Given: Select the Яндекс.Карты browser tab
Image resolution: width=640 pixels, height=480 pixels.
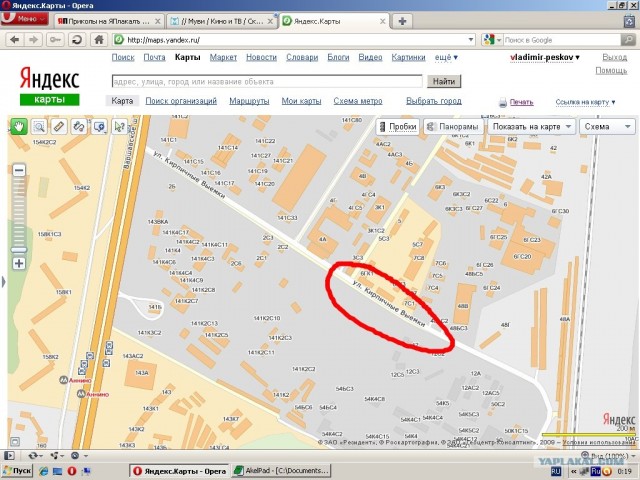Looking at the screenshot, I should (334, 21).
